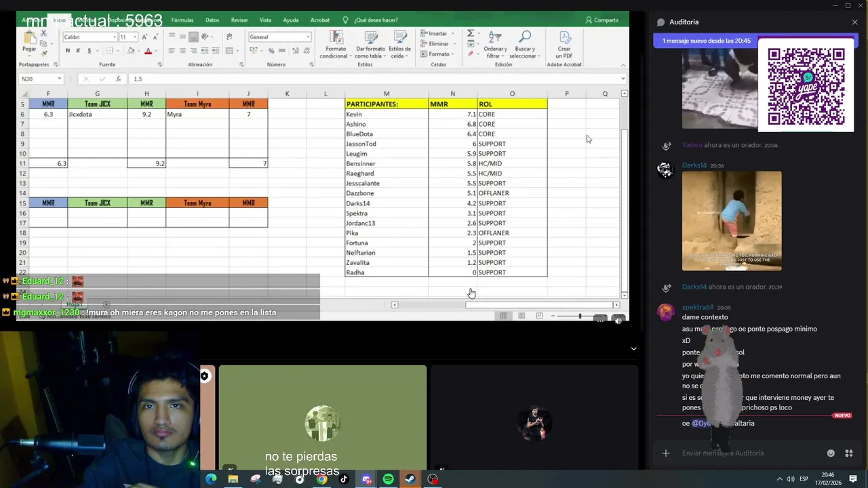Collapse Discord call view chevron
This screenshot has height=488, width=868.
633,349
